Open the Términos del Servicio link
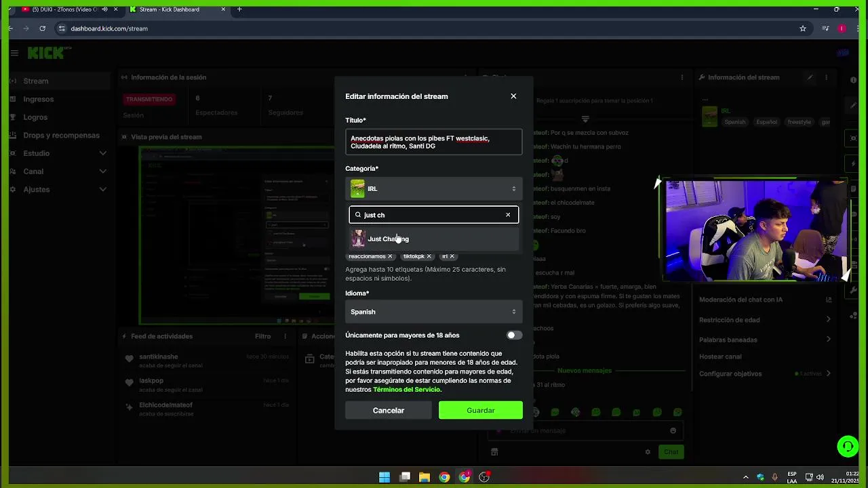 tap(407, 390)
